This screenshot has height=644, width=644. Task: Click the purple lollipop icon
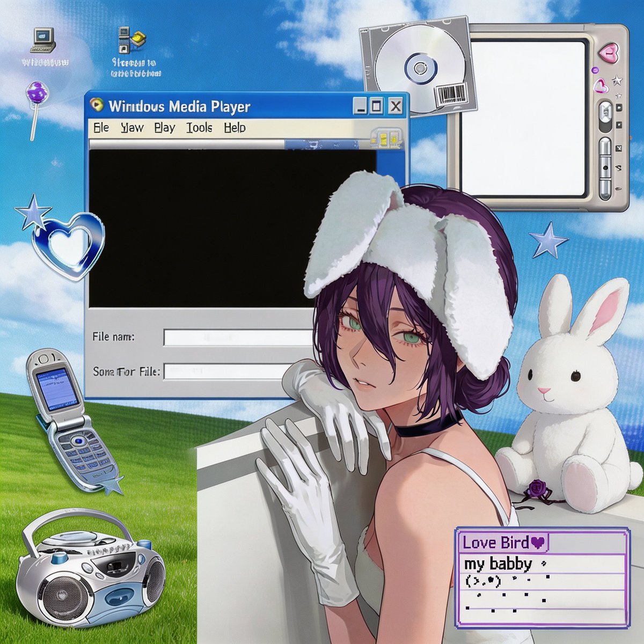pyautogui.click(x=36, y=110)
